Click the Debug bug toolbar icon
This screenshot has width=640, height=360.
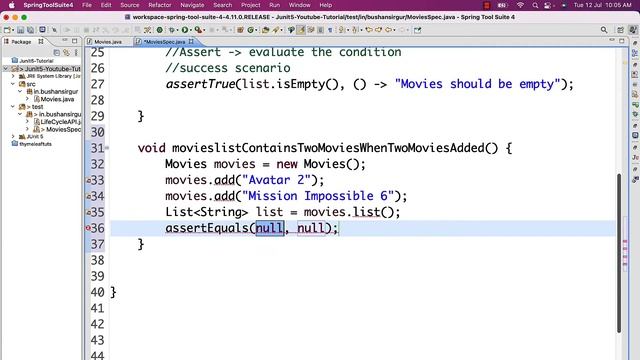(172, 30)
